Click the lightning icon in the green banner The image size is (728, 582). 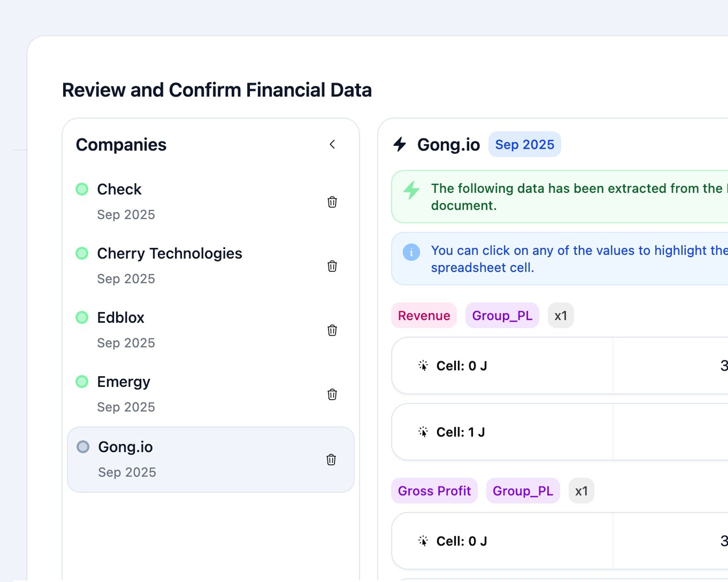click(x=411, y=189)
